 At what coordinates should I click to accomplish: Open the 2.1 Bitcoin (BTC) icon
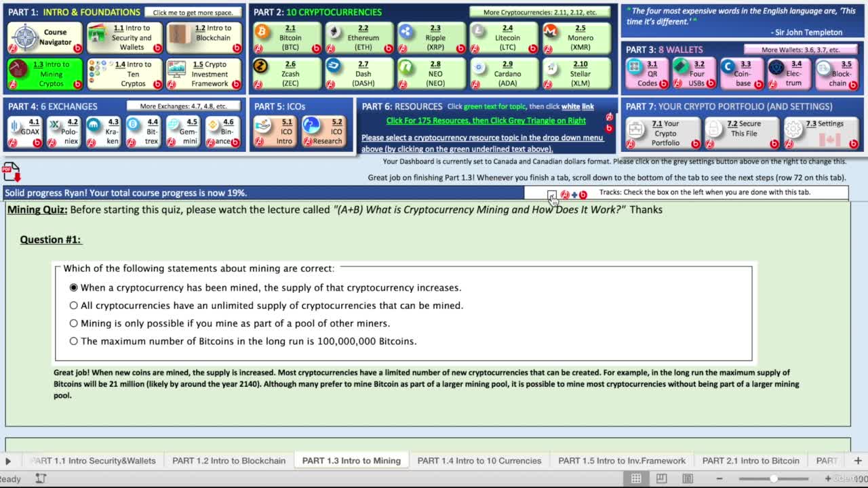pos(262,32)
